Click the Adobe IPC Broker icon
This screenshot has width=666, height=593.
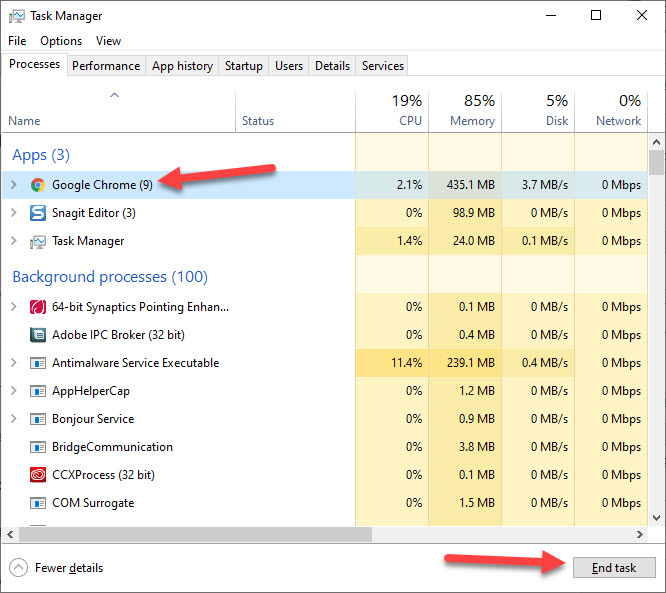38,335
